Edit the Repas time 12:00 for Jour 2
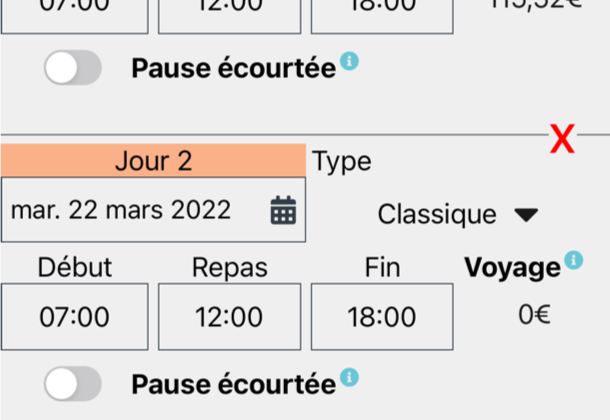This screenshot has height=420, width=610. pyautogui.click(x=230, y=317)
